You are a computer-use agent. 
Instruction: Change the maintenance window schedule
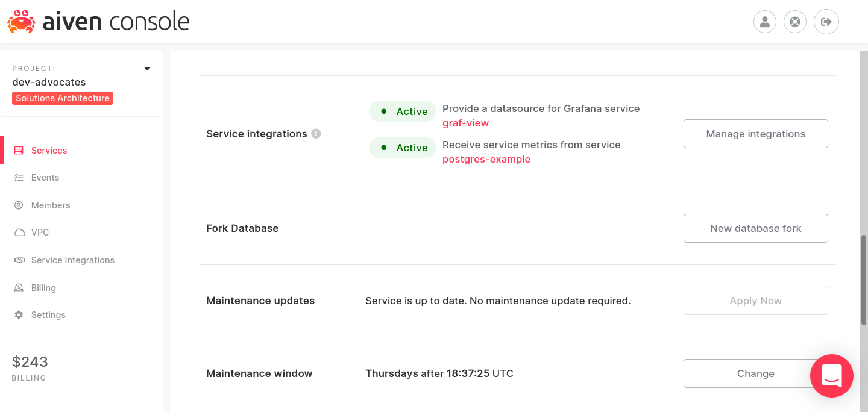755,373
